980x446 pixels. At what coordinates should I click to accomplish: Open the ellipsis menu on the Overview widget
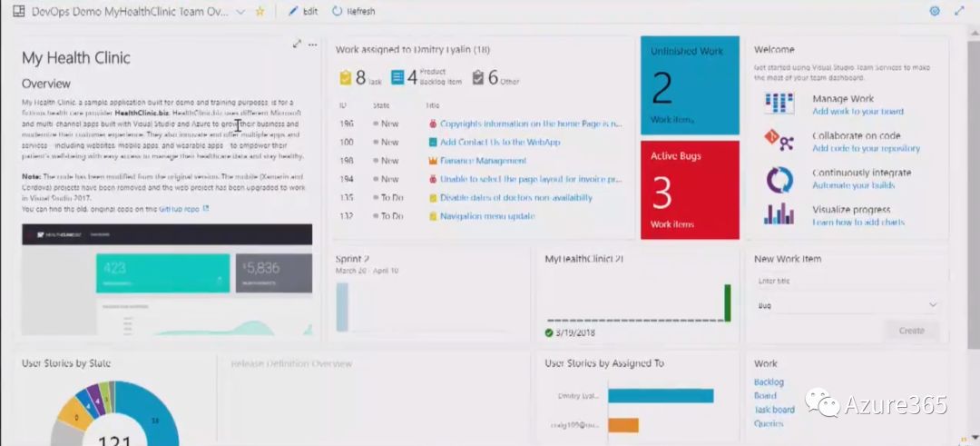pyautogui.click(x=313, y=44)
